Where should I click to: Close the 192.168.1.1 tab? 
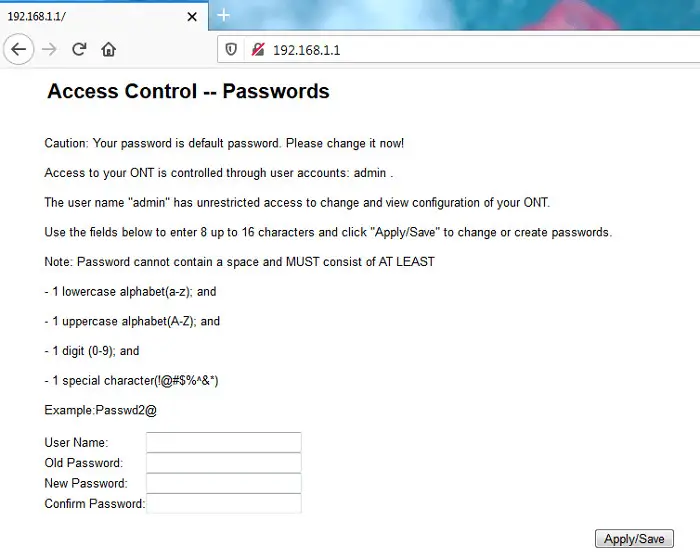[x=192, y=17]
